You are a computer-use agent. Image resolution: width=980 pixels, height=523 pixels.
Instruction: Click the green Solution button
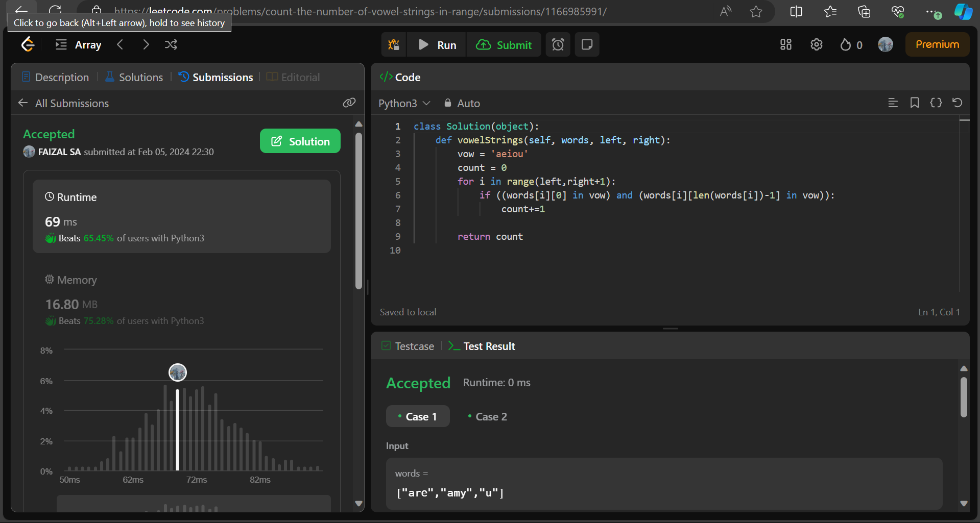coord(300,141)
